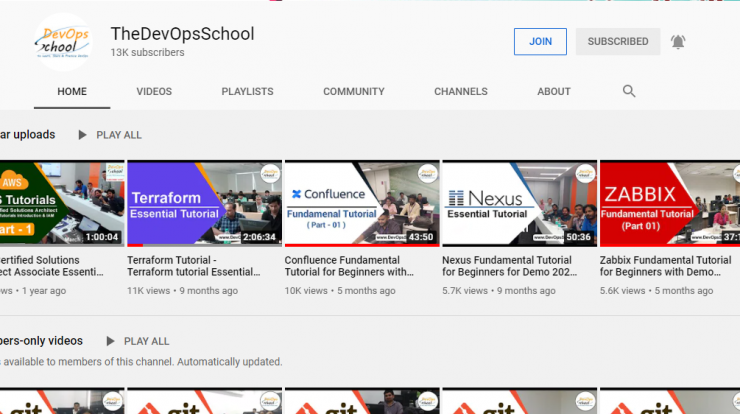Click the Zabbix Fundamental Tutorial video title

click(665, 266)
